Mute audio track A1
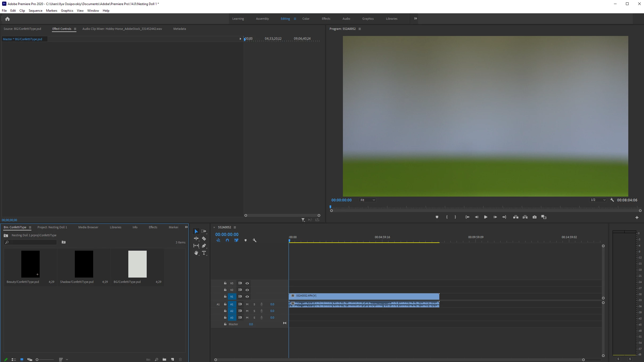Image resolution: width=644 pixels, height=362 pixels. (x=247, y=304)
